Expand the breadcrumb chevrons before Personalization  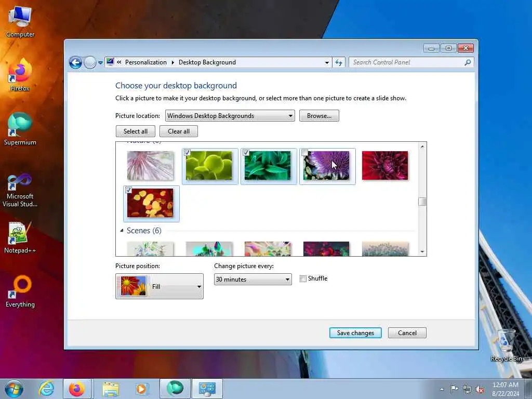pyautogui.click(x=119, y=62)
